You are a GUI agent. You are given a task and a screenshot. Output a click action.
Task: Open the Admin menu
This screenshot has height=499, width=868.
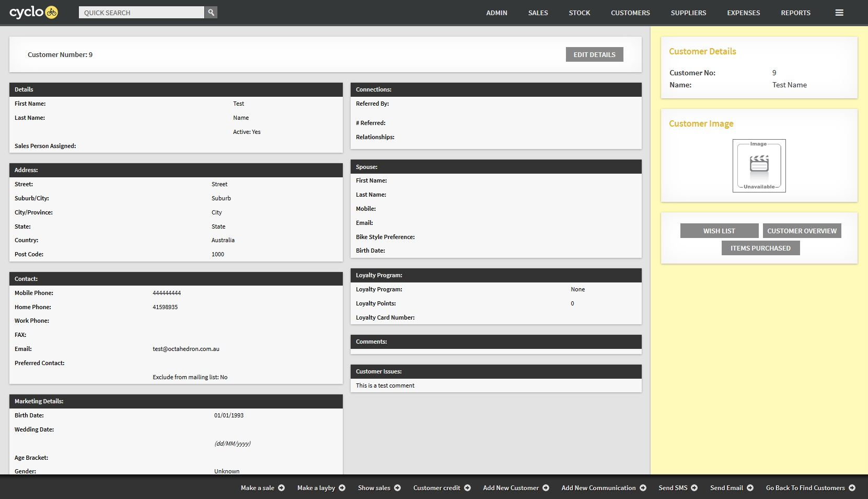496,13
